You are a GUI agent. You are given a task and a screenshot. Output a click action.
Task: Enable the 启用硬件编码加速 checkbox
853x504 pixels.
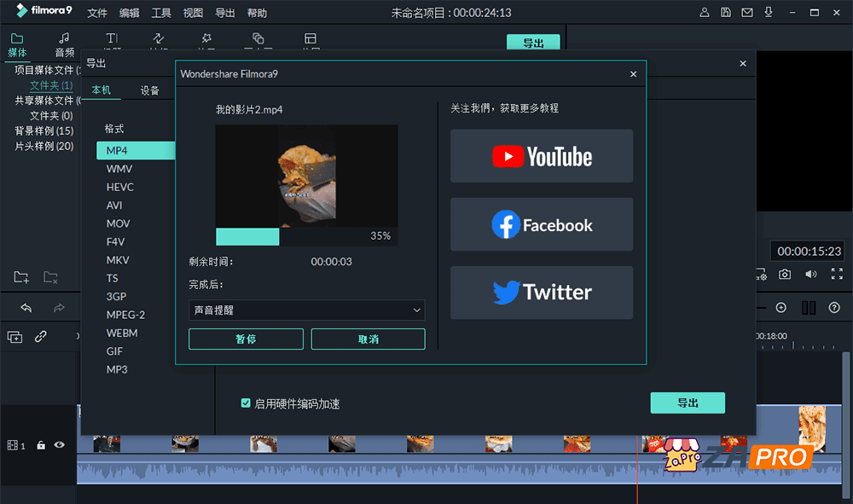click(247, 403)
